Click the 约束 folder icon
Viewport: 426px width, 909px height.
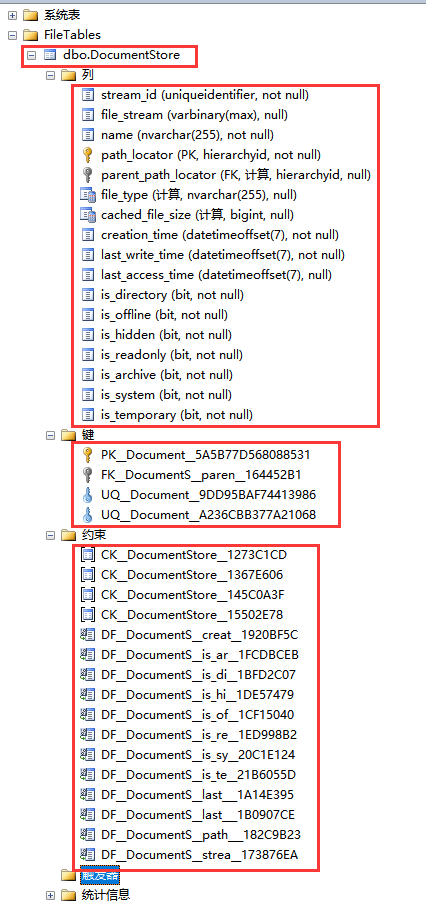pos(69,535)
